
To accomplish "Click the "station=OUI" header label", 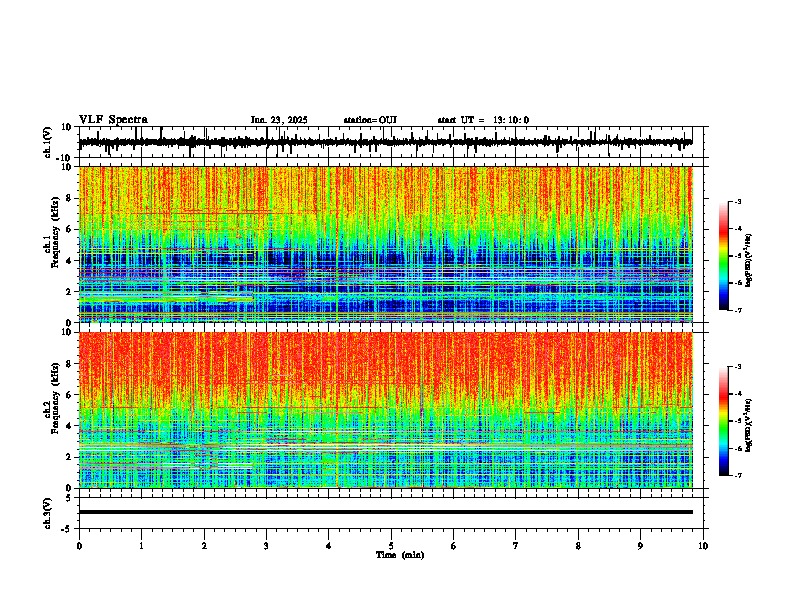I will 370,120.
